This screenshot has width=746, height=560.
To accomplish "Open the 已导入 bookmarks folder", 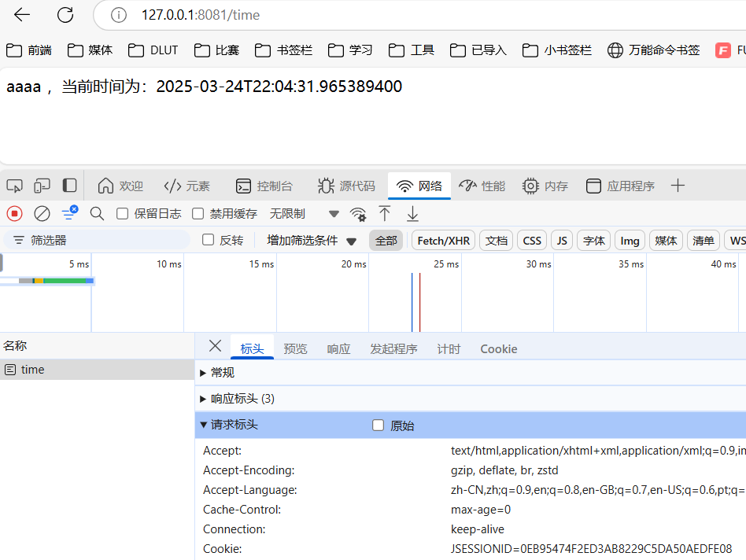I will tap(478, 50).
